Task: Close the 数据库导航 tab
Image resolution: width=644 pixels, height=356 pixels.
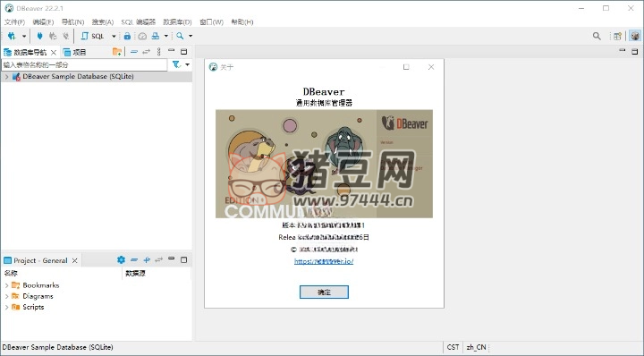Action: click(x=54, y=53)
